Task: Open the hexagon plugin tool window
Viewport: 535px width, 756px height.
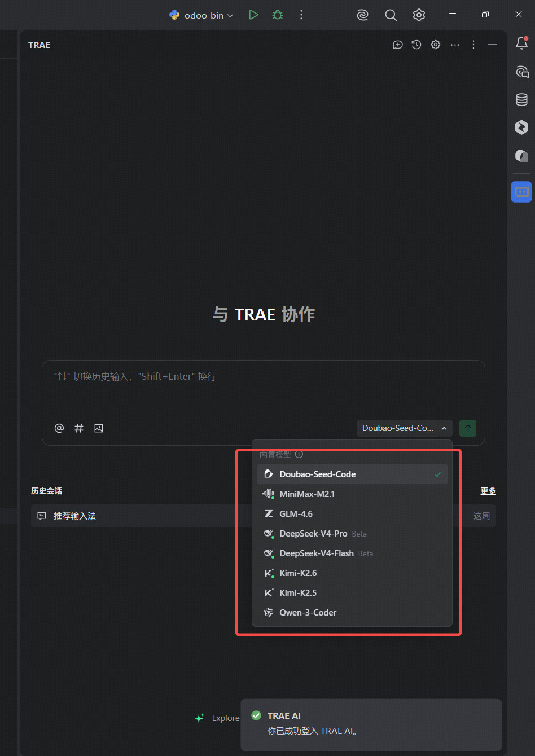Action: point(522,128)
